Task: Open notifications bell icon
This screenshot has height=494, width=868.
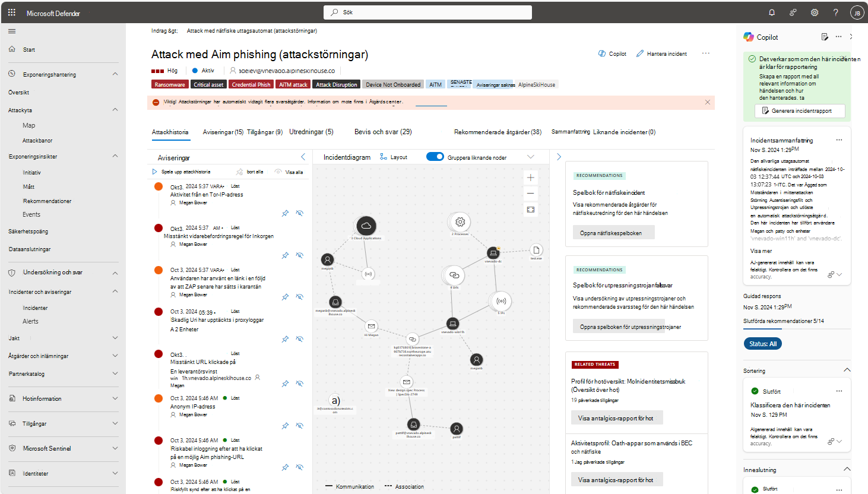Action: click(x=772, y=12)
